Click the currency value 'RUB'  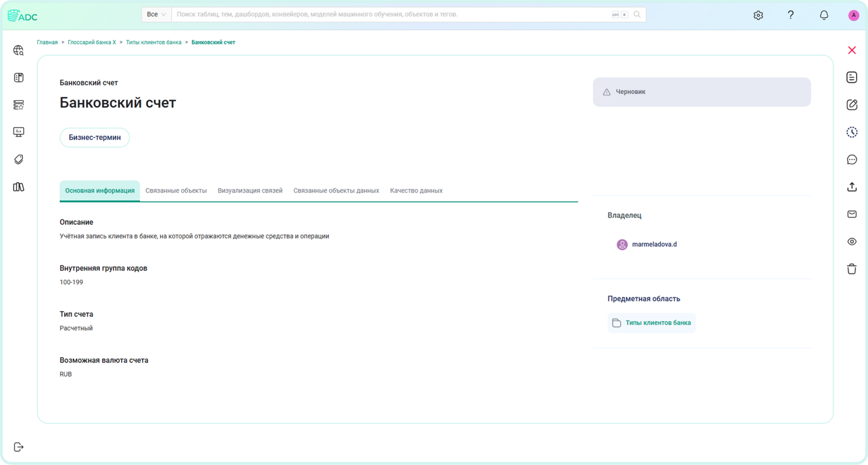click(x=66, y=374)
